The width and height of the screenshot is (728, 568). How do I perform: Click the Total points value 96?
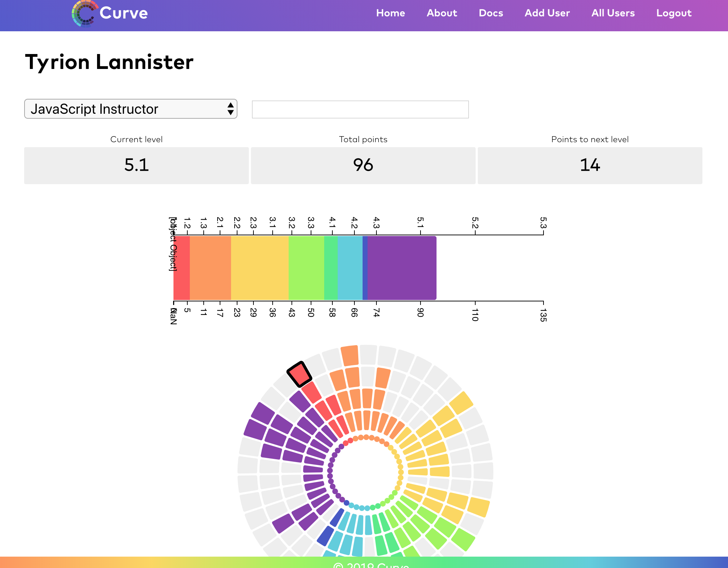pos(363,165)
